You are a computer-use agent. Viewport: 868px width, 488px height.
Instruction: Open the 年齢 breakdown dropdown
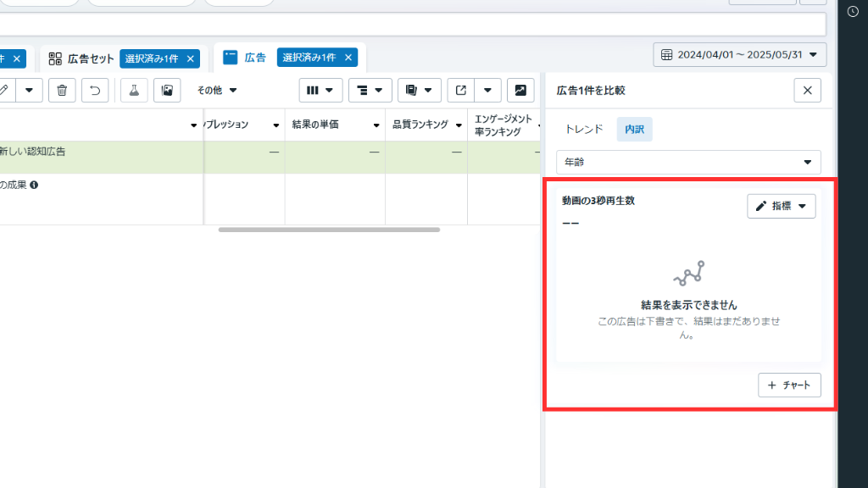688,162
